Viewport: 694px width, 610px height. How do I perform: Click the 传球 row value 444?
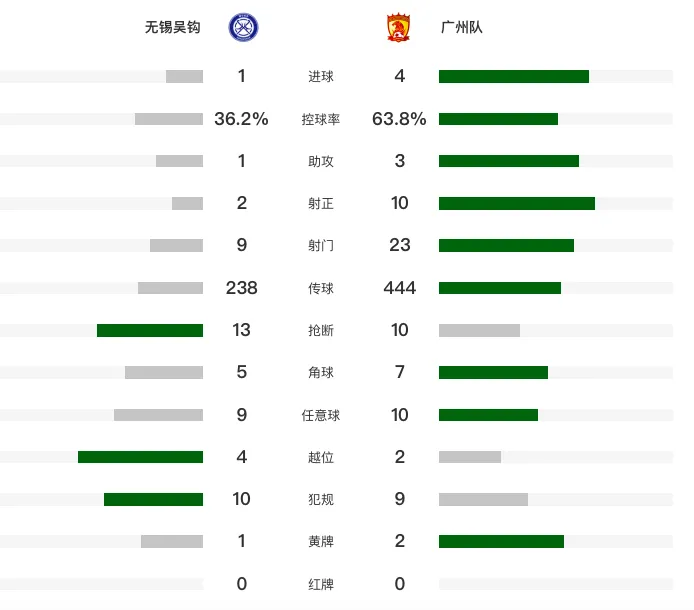[400, 288]
